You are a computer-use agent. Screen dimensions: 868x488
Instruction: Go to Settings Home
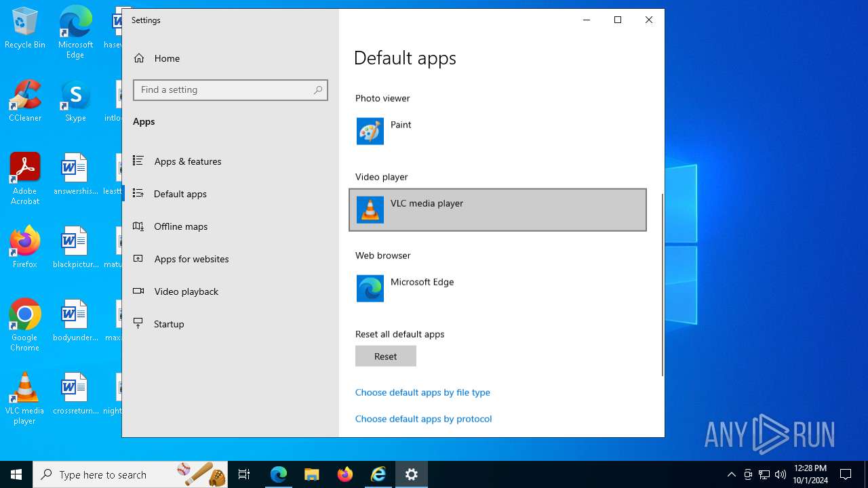point(166,58)
